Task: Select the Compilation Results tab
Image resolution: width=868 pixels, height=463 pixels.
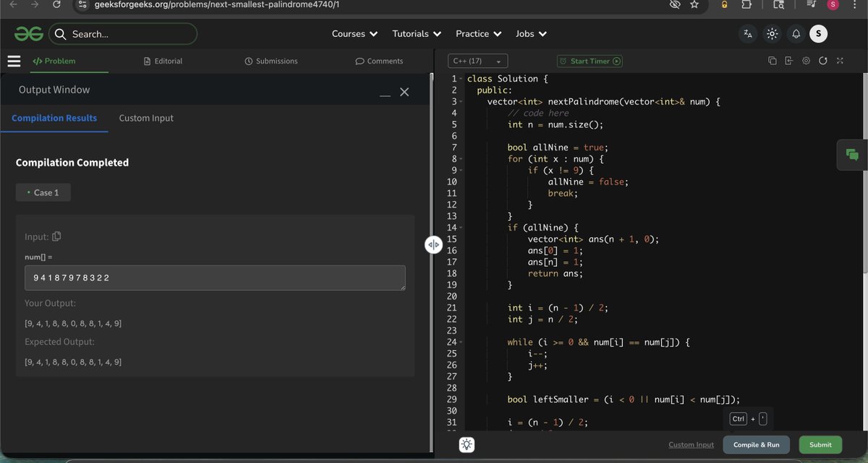Action: [x=54, y=118]
